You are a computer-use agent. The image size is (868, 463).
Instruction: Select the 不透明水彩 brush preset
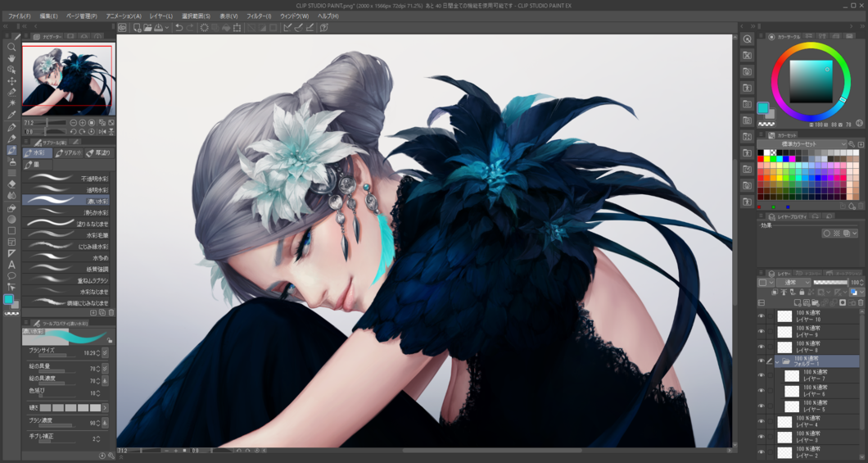pyautogui.click(x=66, y=178)
